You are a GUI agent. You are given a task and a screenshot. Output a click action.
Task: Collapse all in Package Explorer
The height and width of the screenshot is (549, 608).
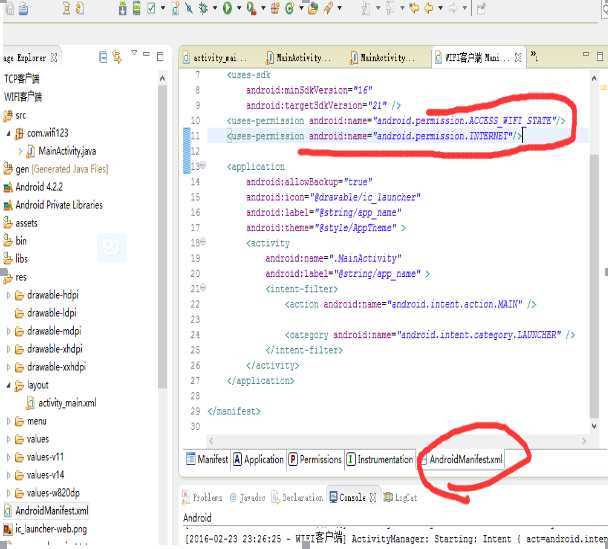(103, 57)
